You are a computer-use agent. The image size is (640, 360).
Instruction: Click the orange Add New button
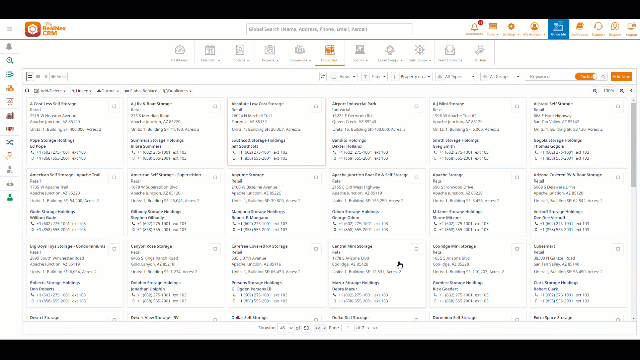[x=621, y=77]
